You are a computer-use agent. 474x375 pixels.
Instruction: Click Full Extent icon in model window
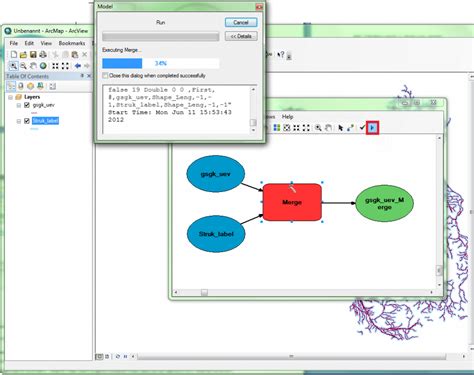tap(287, 128)
